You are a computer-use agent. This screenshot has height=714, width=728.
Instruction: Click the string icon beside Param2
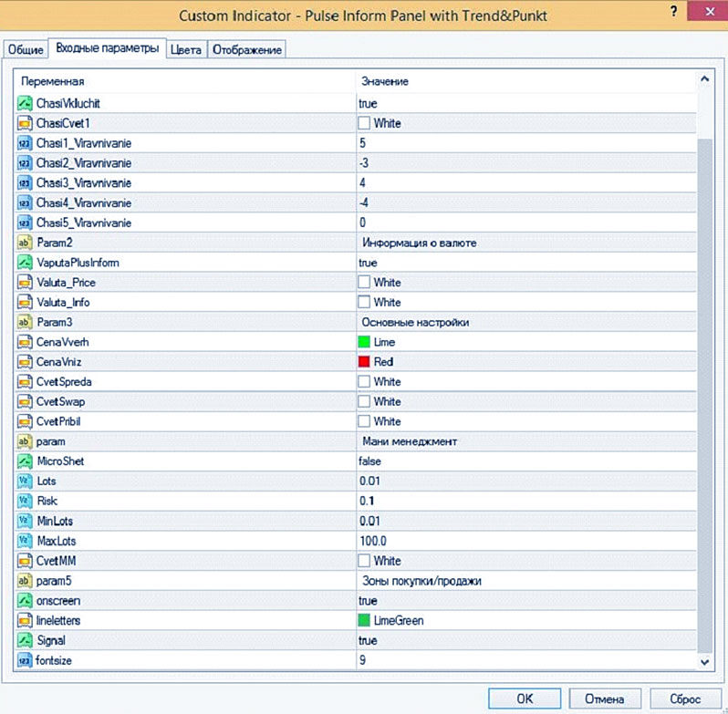(26, 243)
